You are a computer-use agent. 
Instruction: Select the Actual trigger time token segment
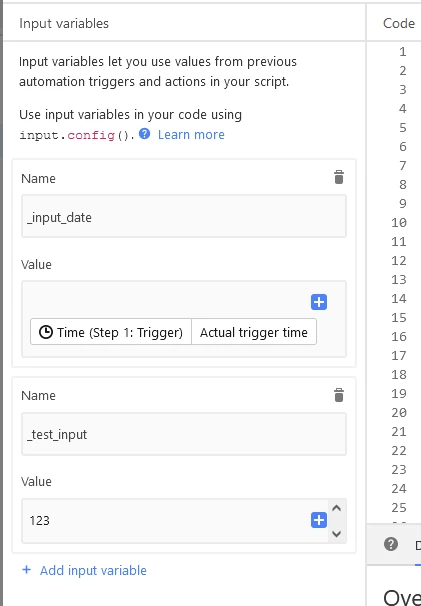coord(254,332)
